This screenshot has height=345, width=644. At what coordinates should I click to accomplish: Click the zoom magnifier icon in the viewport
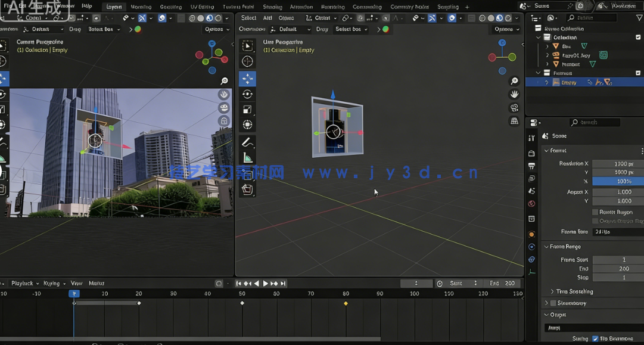click(515, 80)
